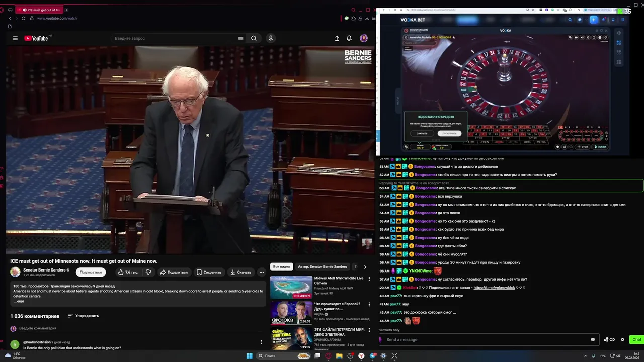Click VODKA BET logo in stream

pos(413,20)
